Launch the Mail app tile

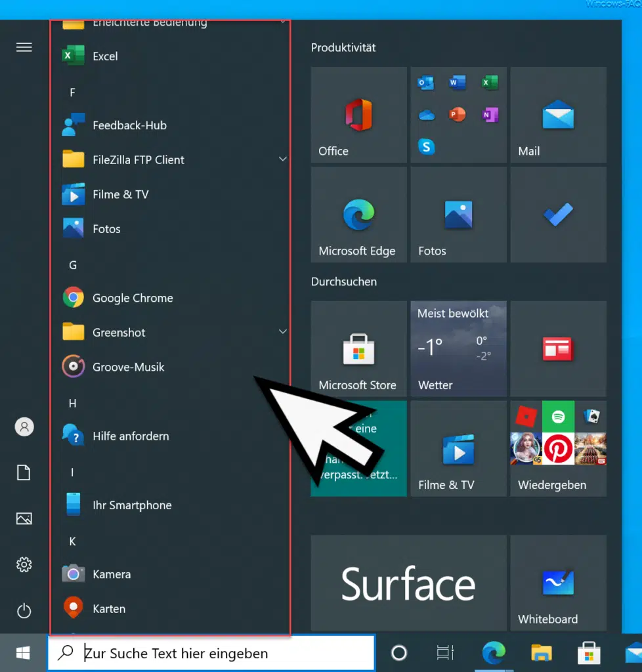557,115
